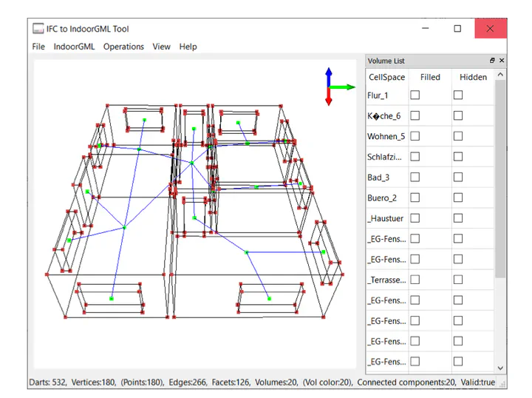532x398 pixels.
Task: Float the Volume List panel
Action: click(492, 61)
